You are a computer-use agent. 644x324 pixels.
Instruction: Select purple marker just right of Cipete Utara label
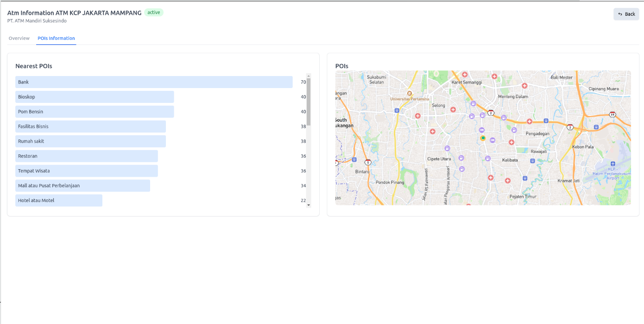pyautogui.click(x=461, y=158)
